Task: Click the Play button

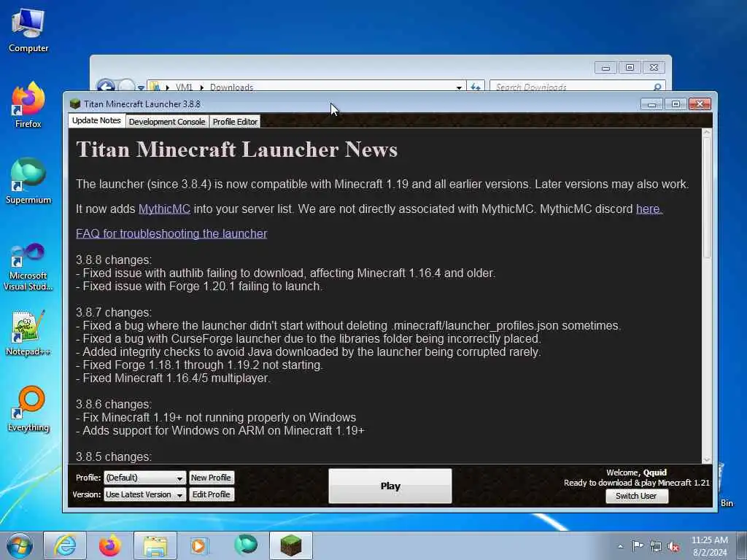Action: (x=390, y=486)
